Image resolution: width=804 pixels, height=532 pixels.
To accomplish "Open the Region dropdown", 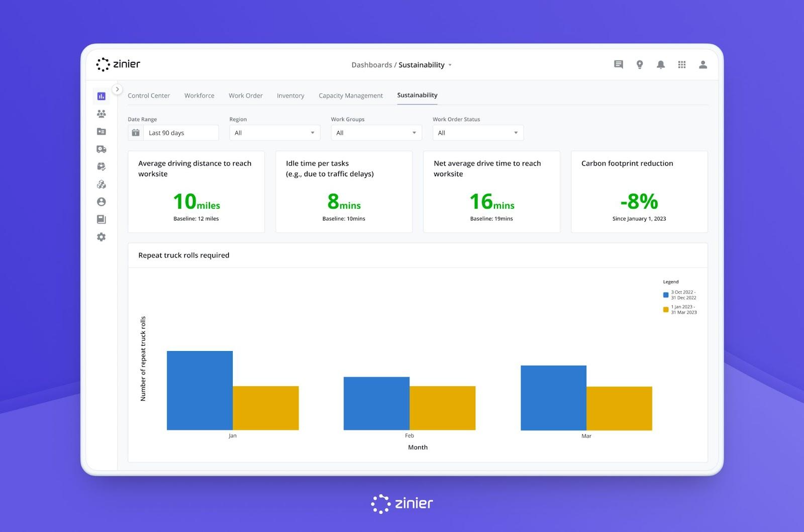I will 274,133.
